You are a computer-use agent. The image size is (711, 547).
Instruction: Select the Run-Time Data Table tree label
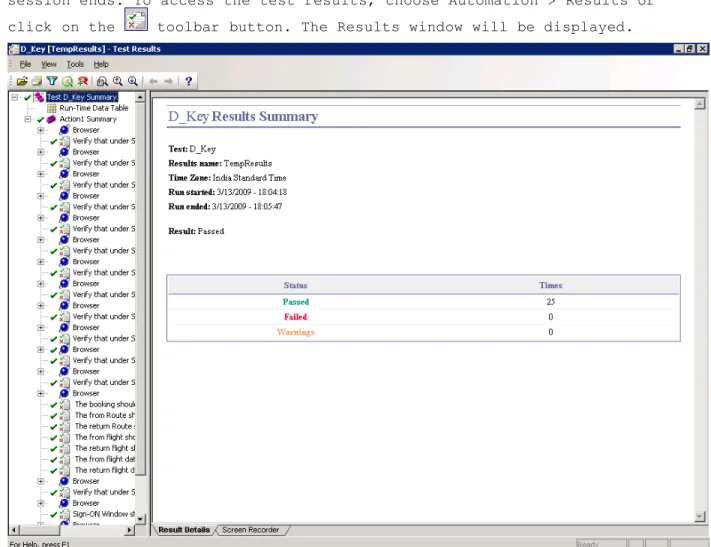(94, 108)
